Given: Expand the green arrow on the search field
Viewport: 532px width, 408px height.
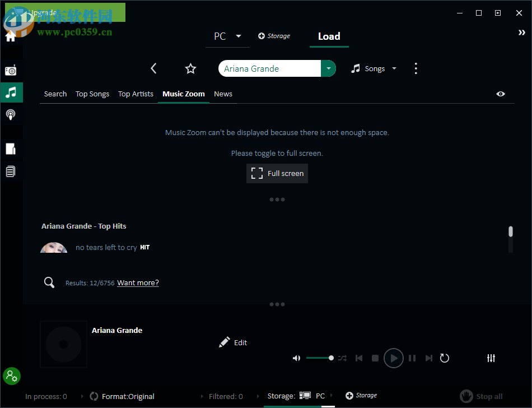Looking at the screenshot, I should [x=329, y=68].
